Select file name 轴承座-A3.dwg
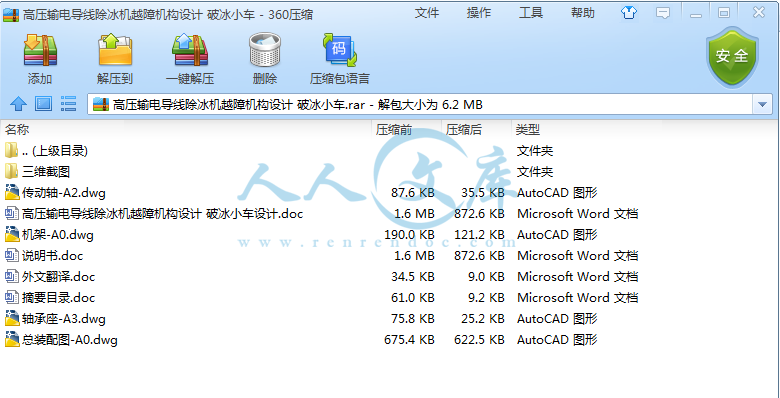The image size is (780, 398). (64, 319)
